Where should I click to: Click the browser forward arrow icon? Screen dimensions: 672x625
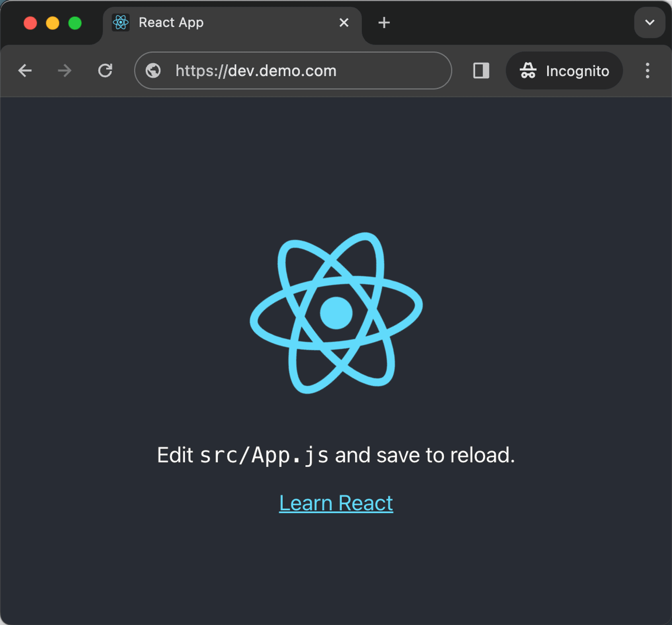coord(64,71)
